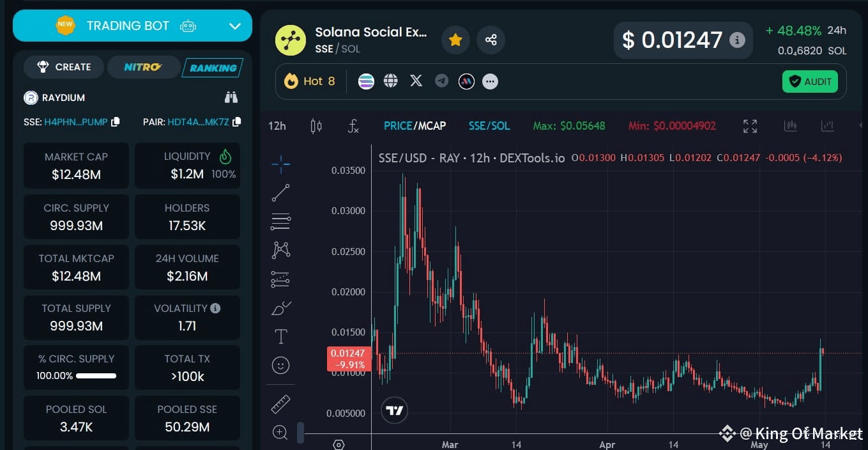This screenshot has width=868, height=450.
Task: Add SSE token to favorites with star
Action: [x=455, y=40]
